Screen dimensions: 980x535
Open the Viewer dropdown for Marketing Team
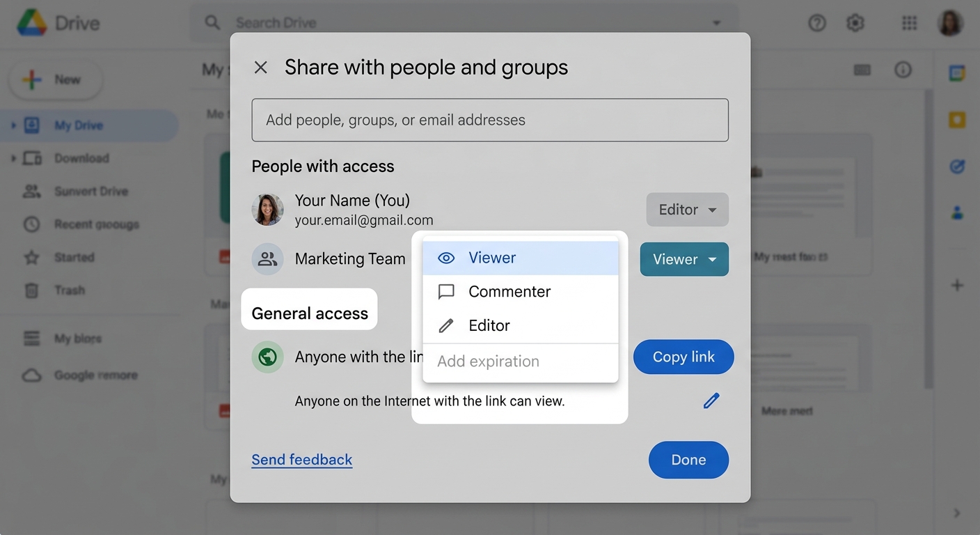tap(684, 259)
